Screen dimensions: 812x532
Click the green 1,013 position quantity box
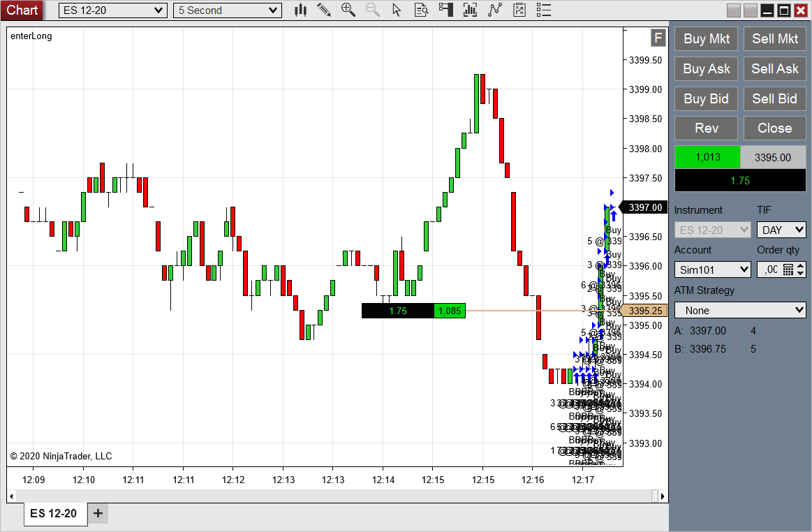click(x=707, y=157)
